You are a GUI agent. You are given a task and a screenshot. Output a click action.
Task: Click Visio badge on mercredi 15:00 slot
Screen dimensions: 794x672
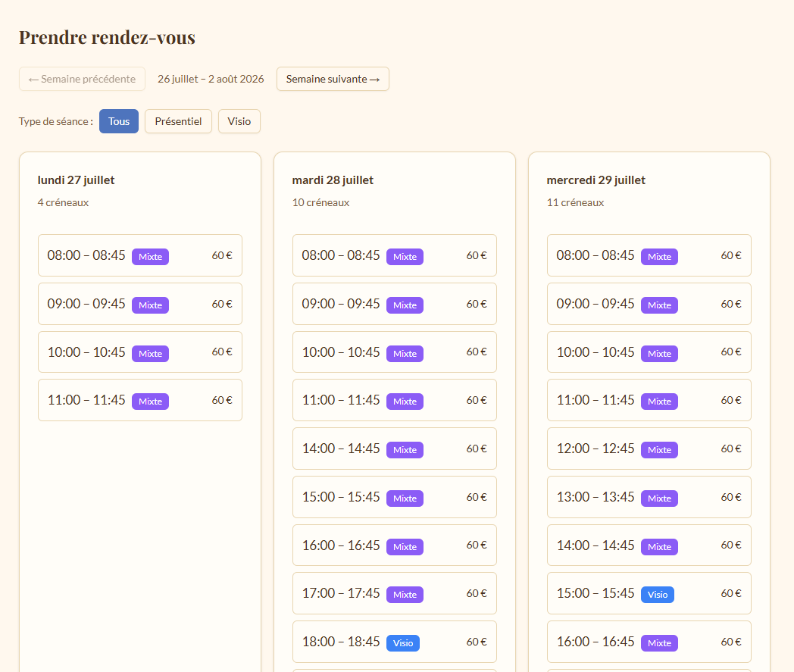pos(658,595)
